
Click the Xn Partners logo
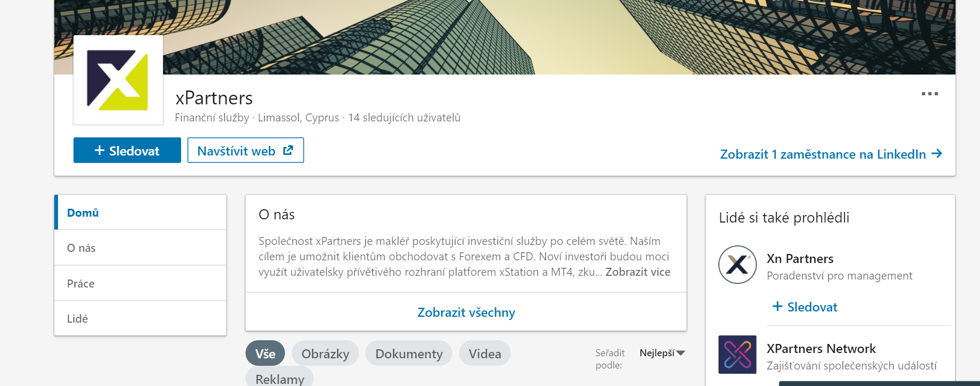click(x=737, y=265)
